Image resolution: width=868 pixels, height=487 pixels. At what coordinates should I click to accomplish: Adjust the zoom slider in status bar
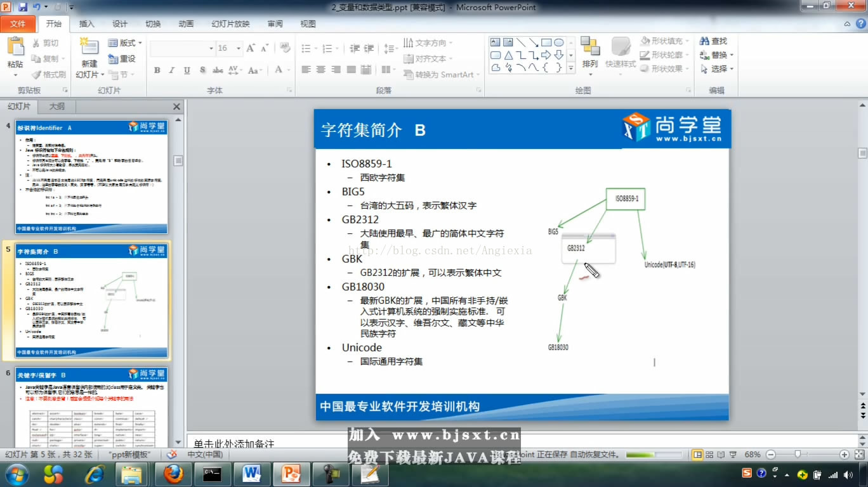[x=798, y=455]
